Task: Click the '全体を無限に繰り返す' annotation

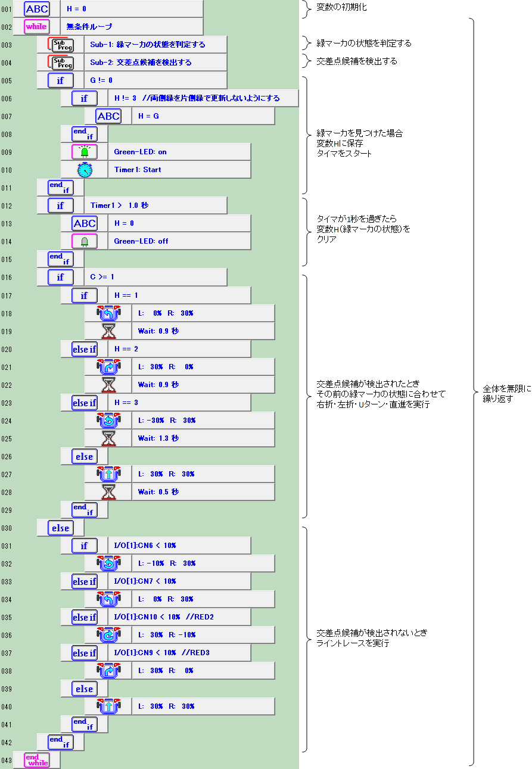Action: click(x=506, y=394)
